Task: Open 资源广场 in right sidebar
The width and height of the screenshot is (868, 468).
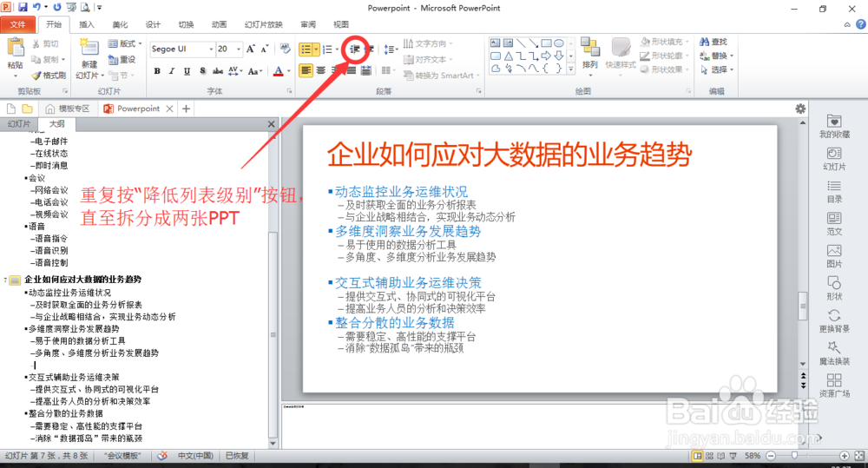Action: (834, 386)
